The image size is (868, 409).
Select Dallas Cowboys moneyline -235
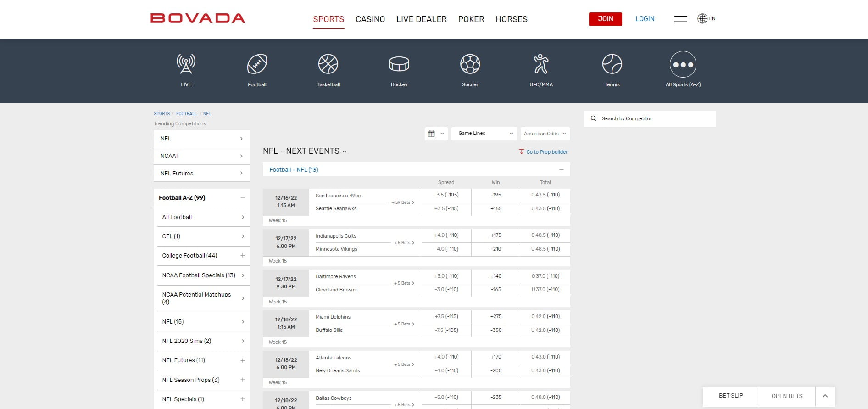click(496, 398)
